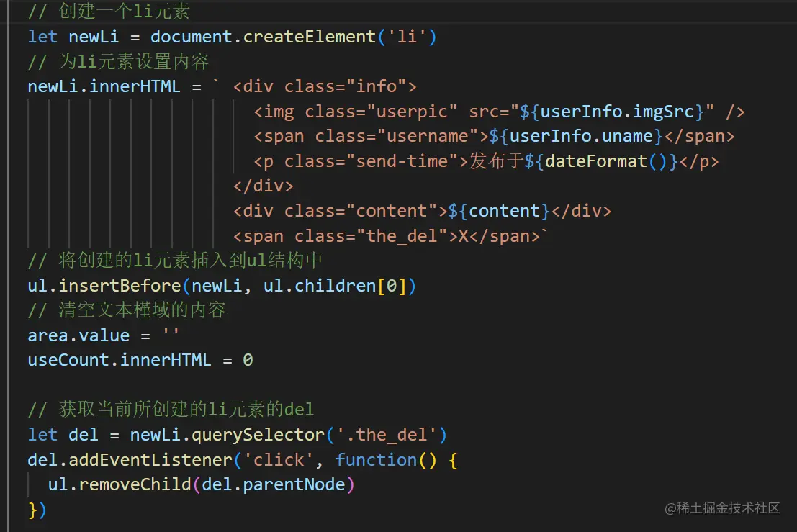Image resolution: width=797 pixels, height=532 pixels.
Task: Click '${content}' in content div
Action: tap(499, 211)
